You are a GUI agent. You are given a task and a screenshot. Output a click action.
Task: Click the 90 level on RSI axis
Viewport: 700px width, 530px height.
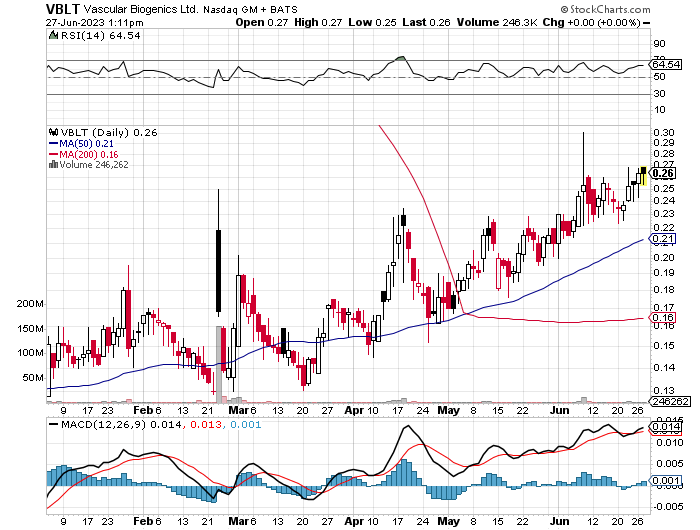point(659,44)
